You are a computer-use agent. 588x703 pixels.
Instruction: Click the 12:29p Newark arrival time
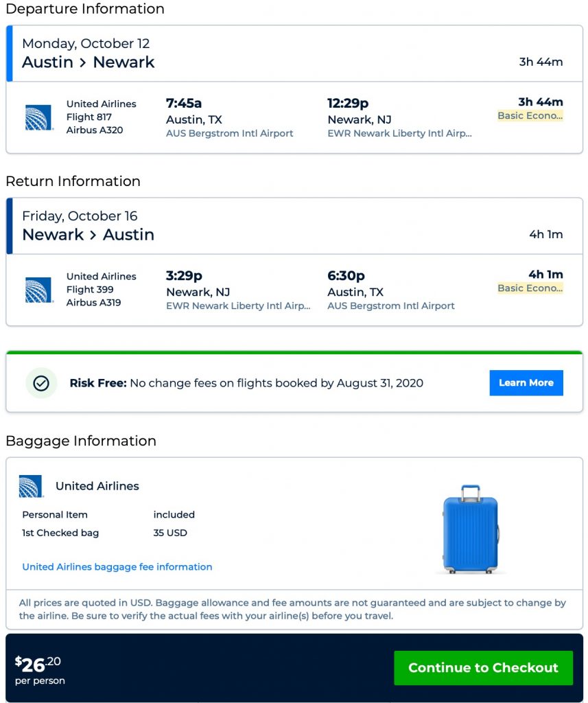pos(348,104)
